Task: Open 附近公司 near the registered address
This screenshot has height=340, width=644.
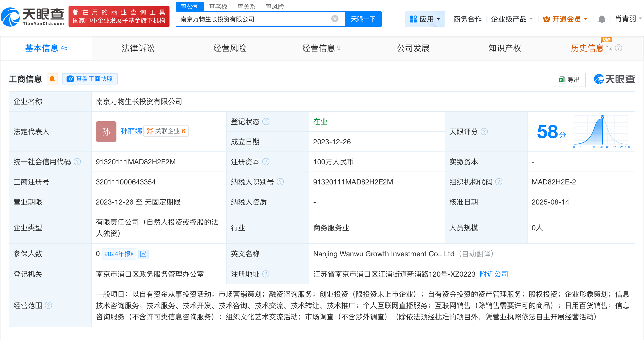Action: point(493,274)
